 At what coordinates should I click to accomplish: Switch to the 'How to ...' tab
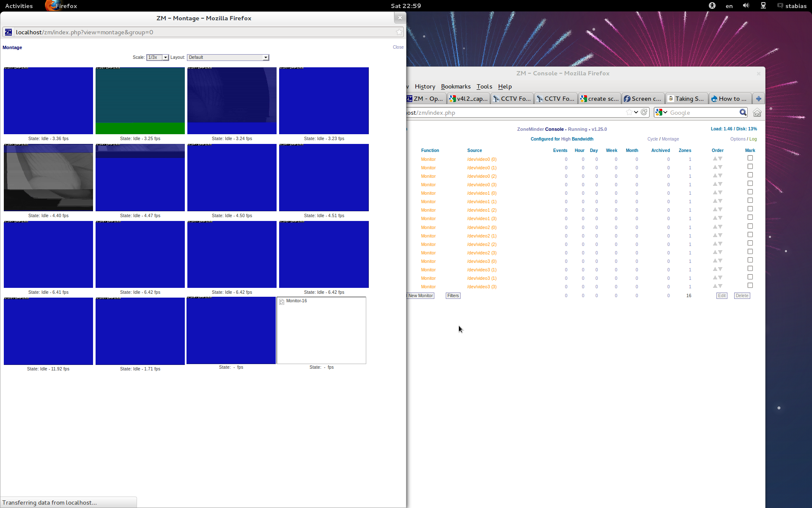point(730,99)
